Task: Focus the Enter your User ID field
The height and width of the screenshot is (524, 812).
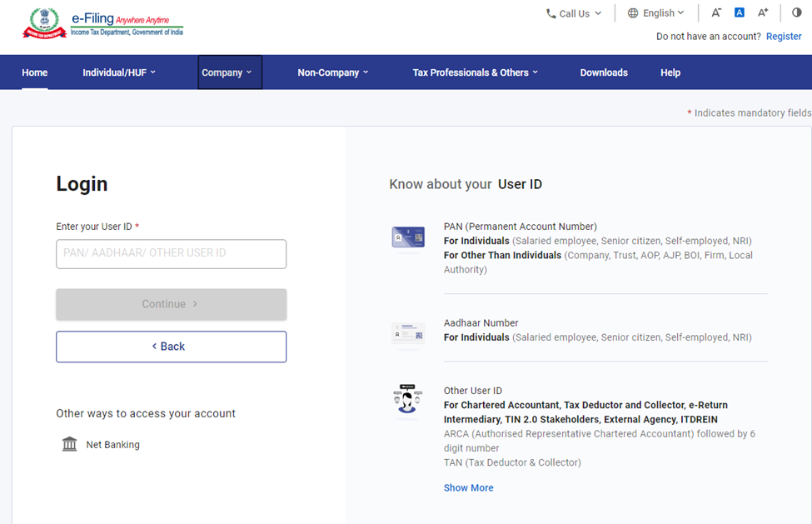Action: click(x=171, y=254)
